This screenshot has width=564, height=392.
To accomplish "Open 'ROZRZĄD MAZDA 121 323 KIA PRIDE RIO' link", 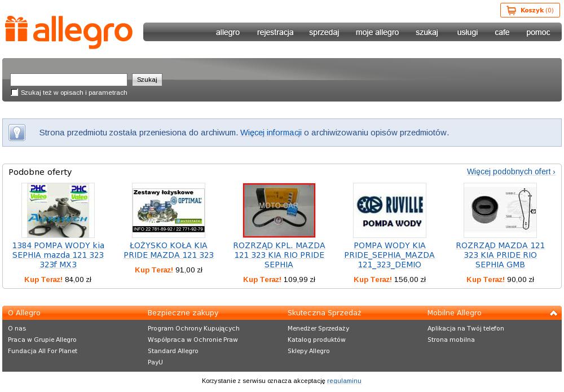I will (x=500, y=255).
